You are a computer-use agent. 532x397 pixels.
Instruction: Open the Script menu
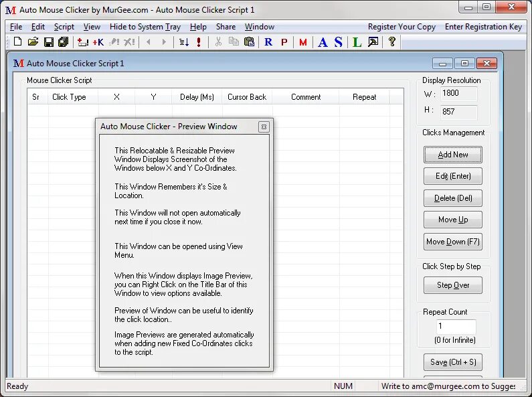click(64, 27)
